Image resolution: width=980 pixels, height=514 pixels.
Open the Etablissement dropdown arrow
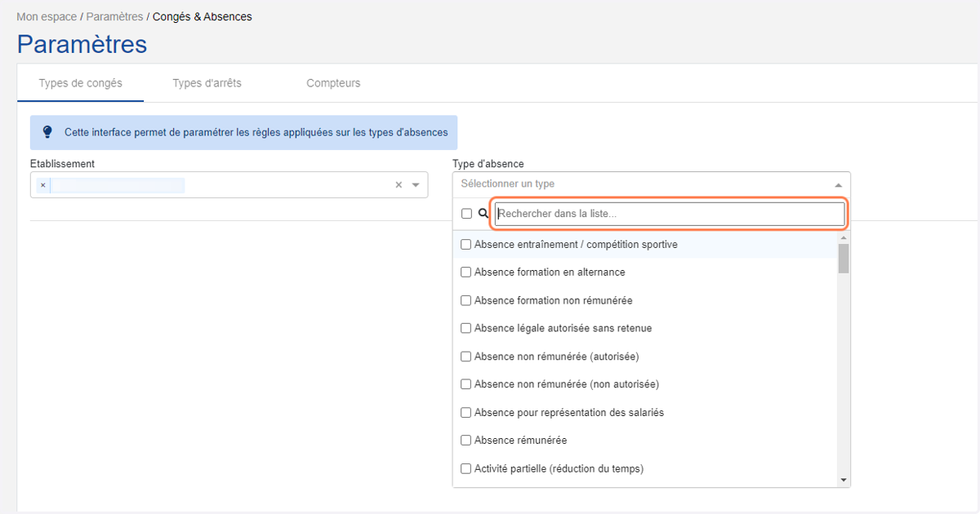(416, 185)
